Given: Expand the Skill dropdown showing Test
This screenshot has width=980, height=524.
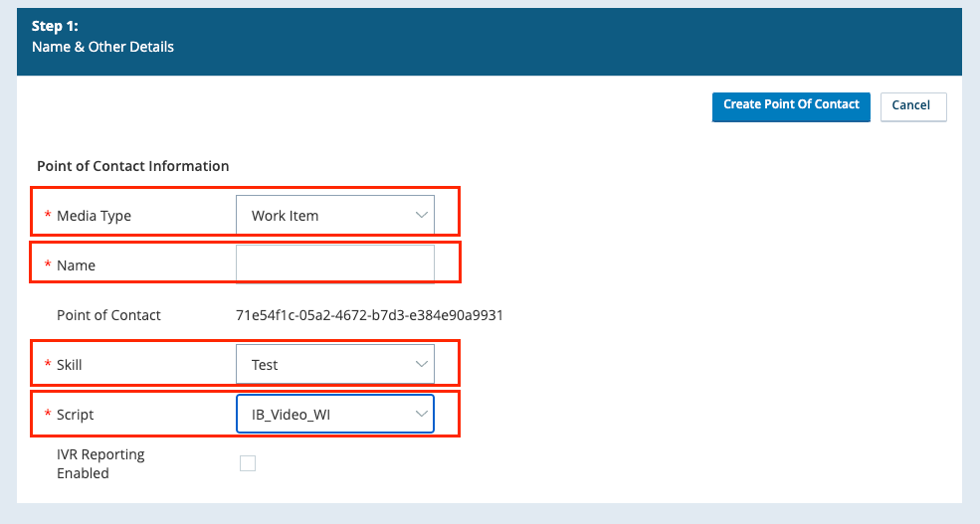Looking at the screenshot, I should point(334,365).
